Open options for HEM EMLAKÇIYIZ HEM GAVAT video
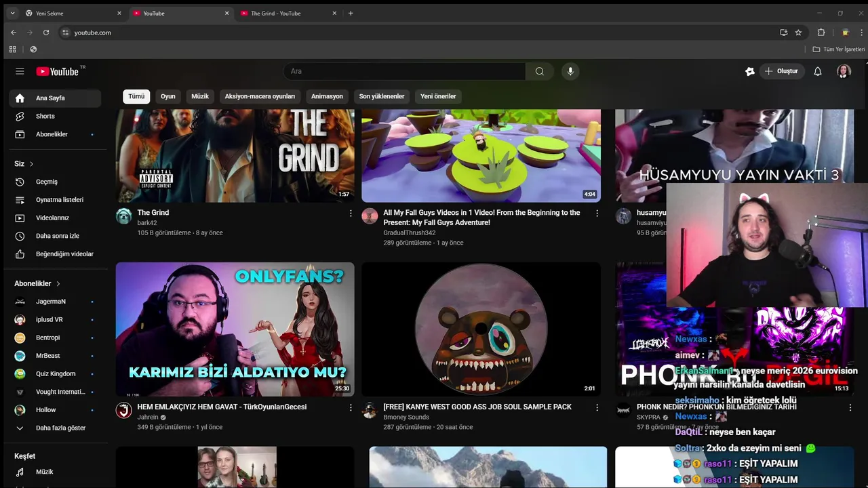Screen dimensions: 868x488 click(351, 408)
